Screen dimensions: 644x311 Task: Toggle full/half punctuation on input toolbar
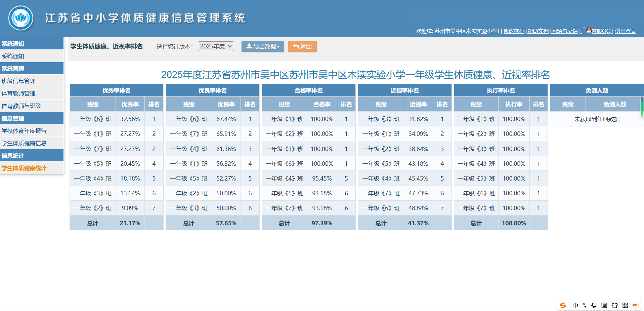(x=585, y=305)
